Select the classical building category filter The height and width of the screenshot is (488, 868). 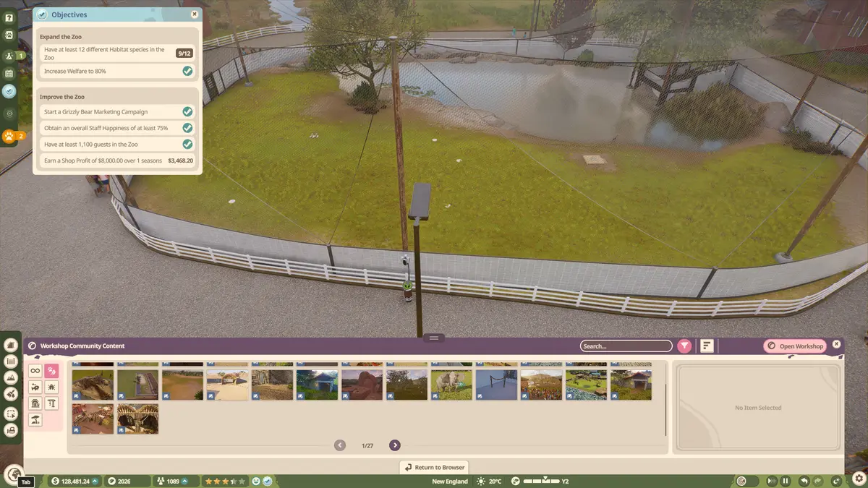point(35,403)
